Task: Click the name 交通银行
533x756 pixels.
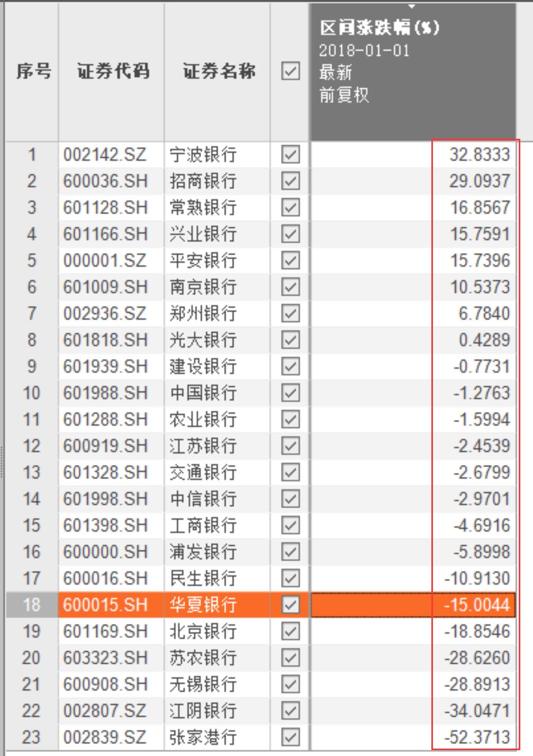Action: pyautogui.click(x=203, y=473)
